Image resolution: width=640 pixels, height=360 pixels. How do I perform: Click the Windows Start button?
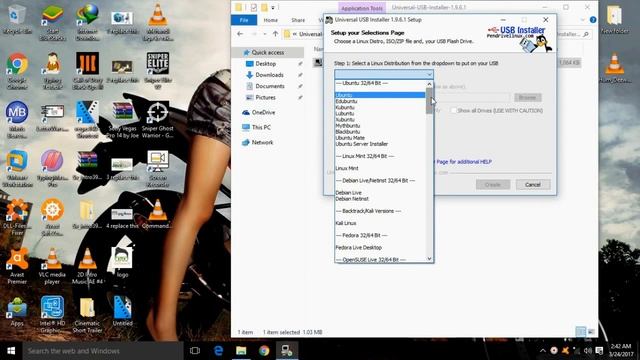[x=11, y=351]
